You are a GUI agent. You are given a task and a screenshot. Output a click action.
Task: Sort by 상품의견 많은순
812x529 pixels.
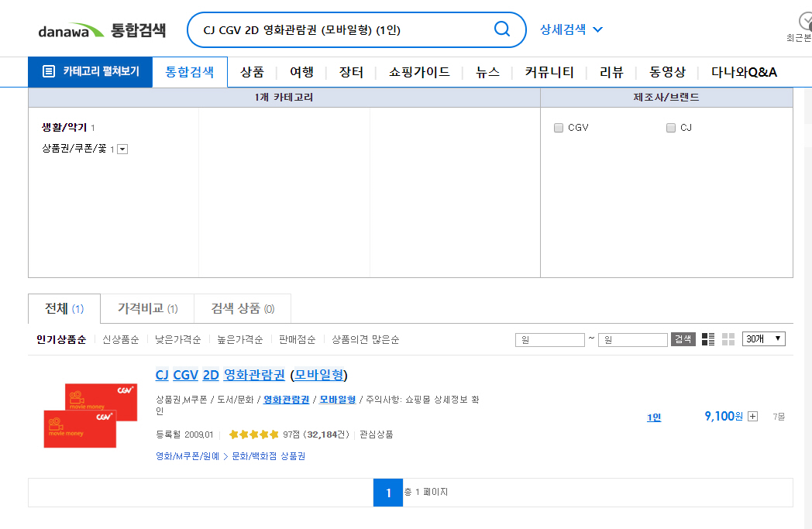pyautogui.click(x=365, y=339)
